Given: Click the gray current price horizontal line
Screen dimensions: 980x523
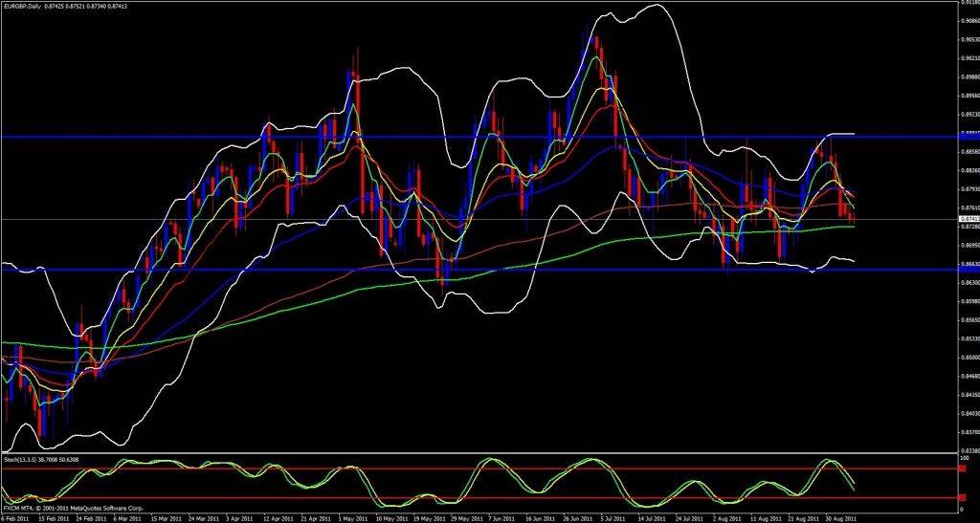Looking at the screenshot, I should click(479, 219).
